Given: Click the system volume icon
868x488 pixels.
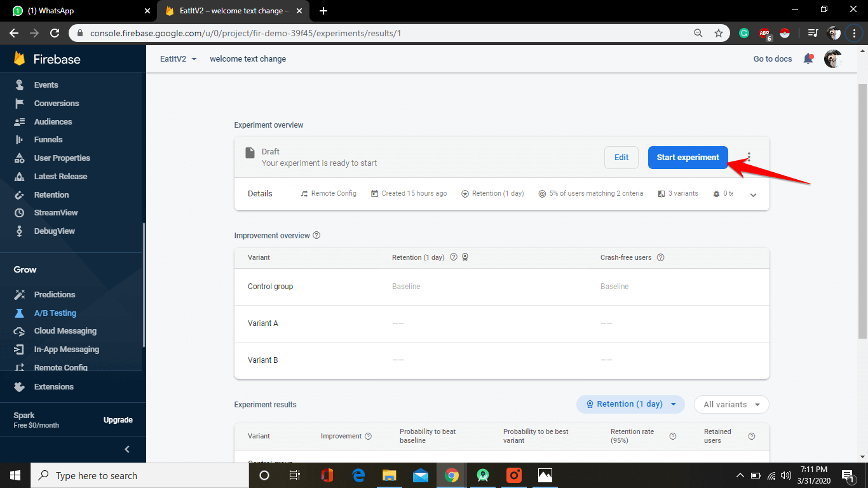Looking at the screenshot, I should [786, 475].
